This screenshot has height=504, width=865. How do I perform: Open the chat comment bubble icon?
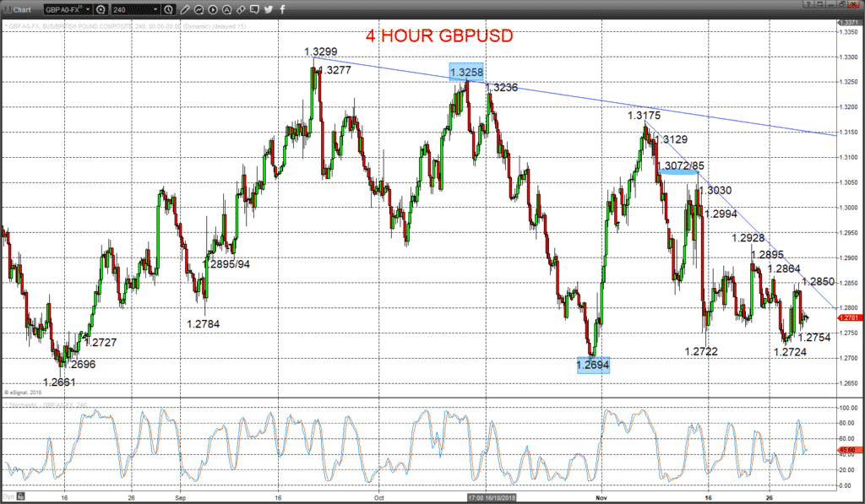[x=254, y=9]
